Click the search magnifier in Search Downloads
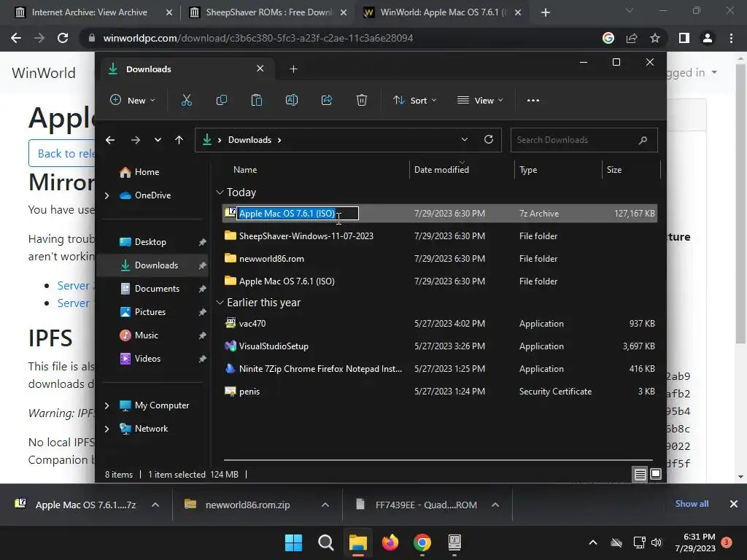Image resolution: width=747 pixels, height=560 pixels. 643,140
